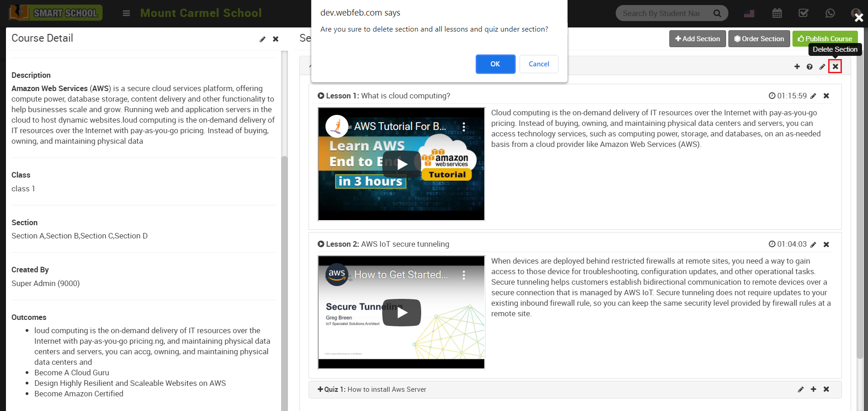Click the Add Section button

(x=697, y=39)
